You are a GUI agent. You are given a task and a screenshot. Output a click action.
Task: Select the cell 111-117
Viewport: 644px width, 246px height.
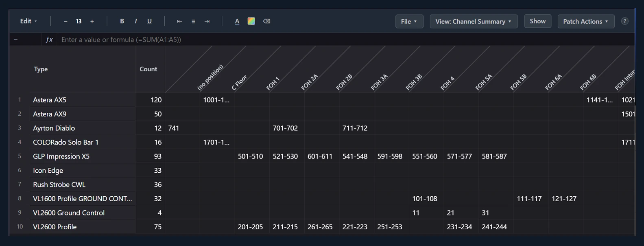530,199
